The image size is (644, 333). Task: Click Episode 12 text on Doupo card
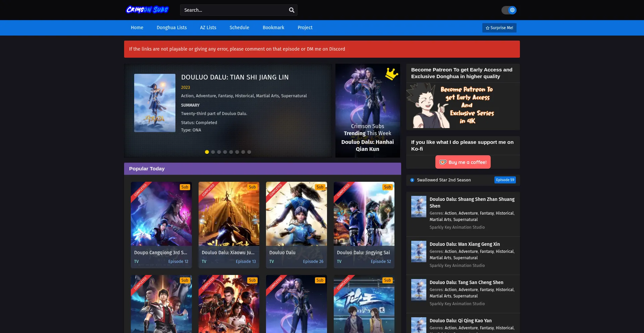point(178,262)
